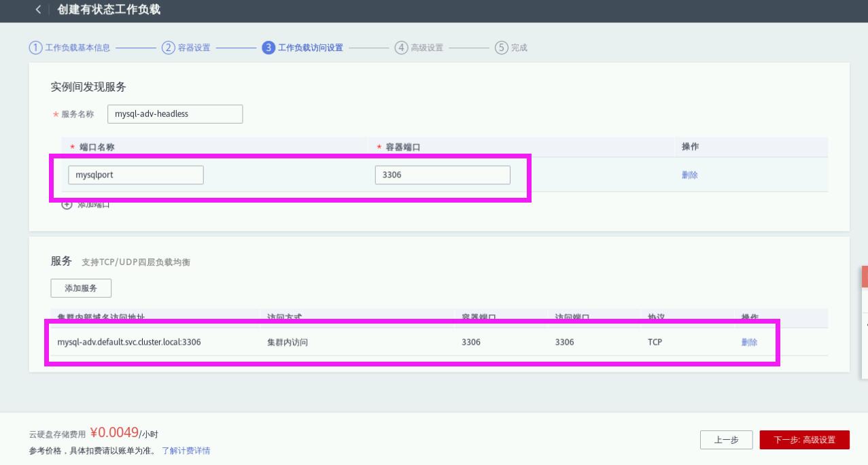The width and height of the screenshot is (868, 465).
Task: Click the 容器端口 field showing 3306
Action: [442, 175]
